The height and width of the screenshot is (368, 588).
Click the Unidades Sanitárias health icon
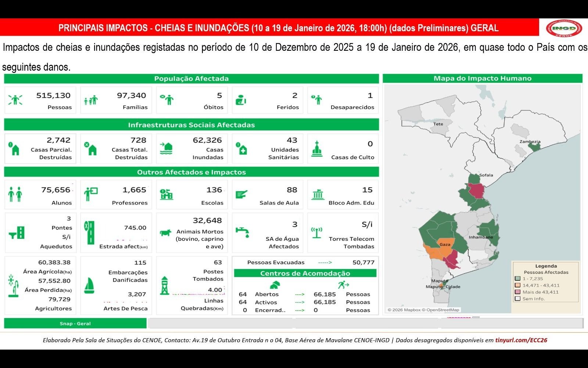(x=242, y=149)
